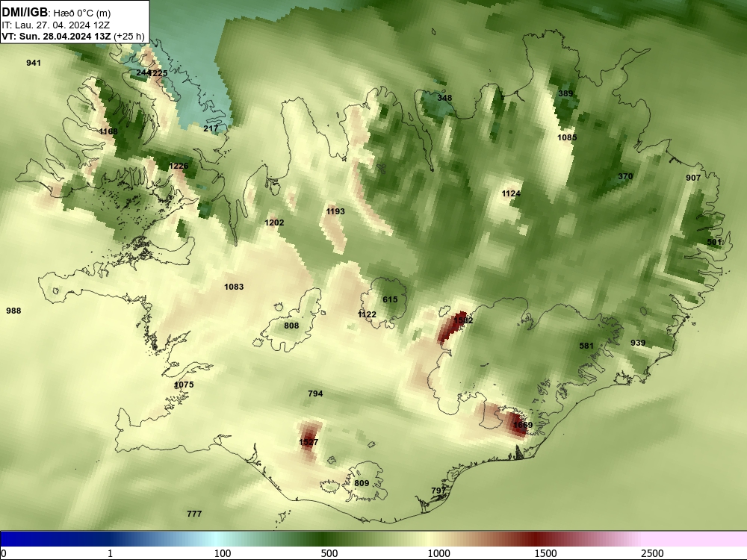747x560 pixels.
Task: Click the 1582 value on the dark red area
Action: [463, 320]
